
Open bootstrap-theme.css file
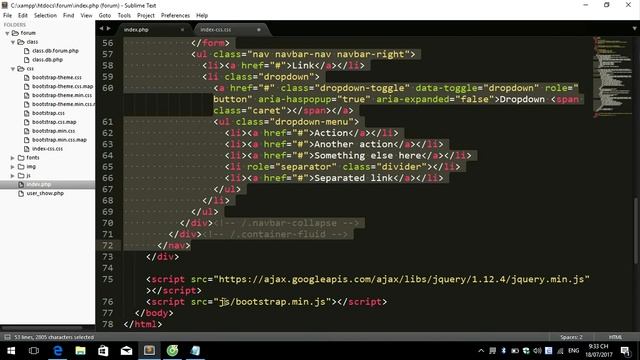(x=57, y=78)
